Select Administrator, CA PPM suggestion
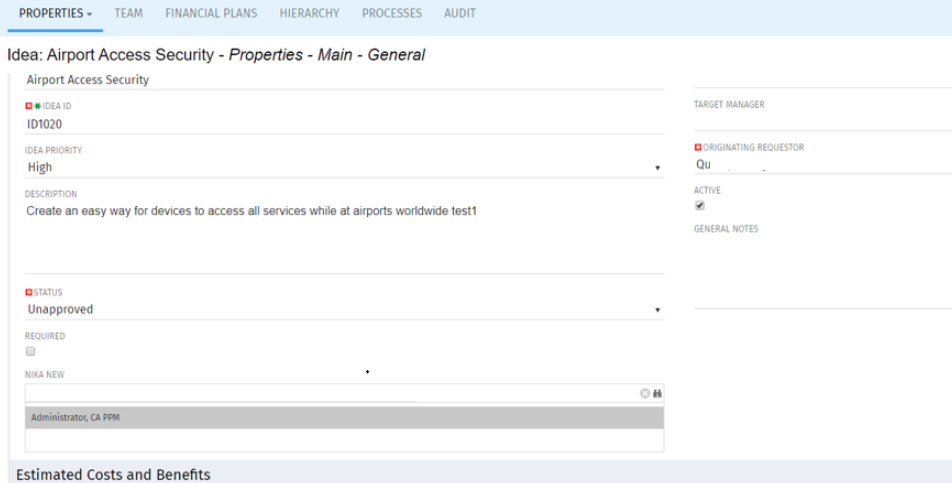This screenshot has height=483, width=952. point(344,417)
